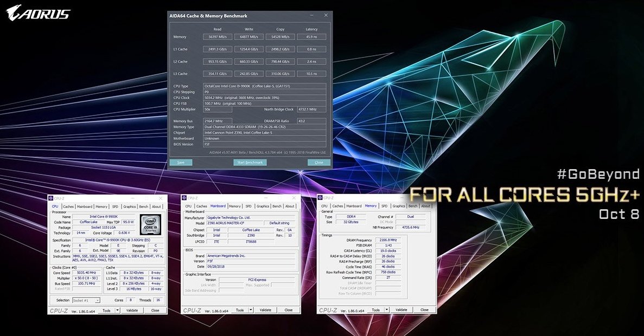Switch to the CPU tab in the Mainboard CPU-Z window
The width and height of the screenshot is (644, 336).
tap(188, 206)
